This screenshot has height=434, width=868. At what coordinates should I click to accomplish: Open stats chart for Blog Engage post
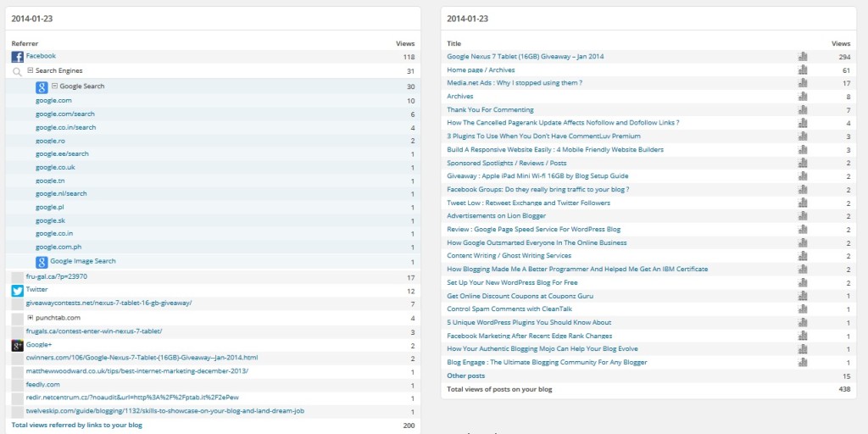click(802, 362)
